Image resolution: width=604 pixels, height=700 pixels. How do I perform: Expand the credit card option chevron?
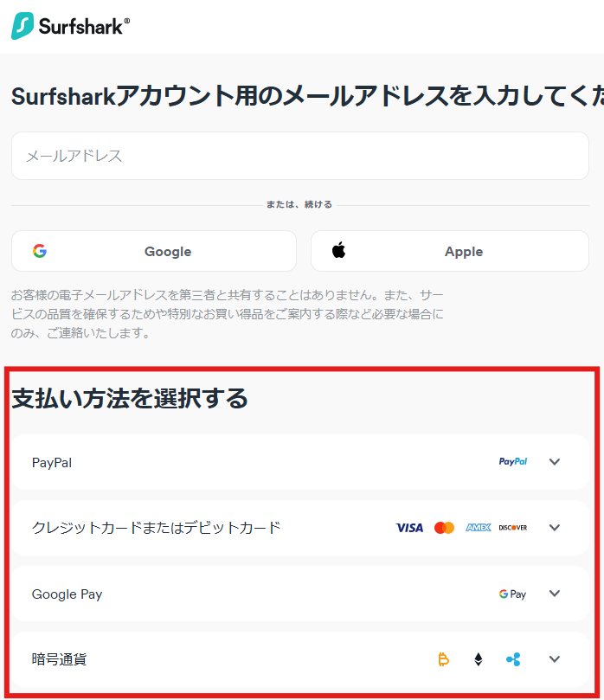(x=555, y=528)
